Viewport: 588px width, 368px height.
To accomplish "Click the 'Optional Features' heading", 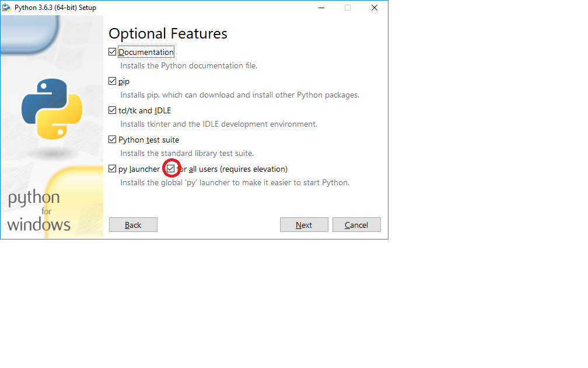I will click(x=167, y=33).
